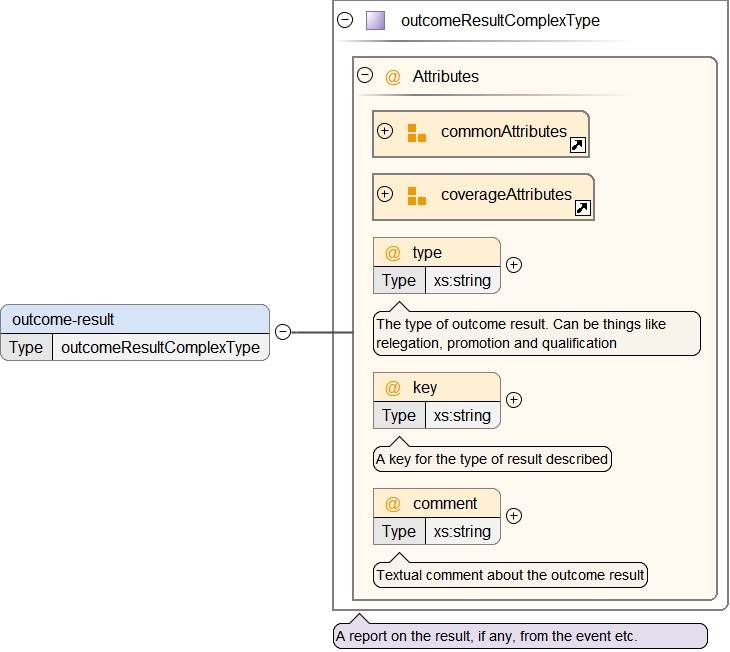Expand the type attribute details

coord(514,265)
